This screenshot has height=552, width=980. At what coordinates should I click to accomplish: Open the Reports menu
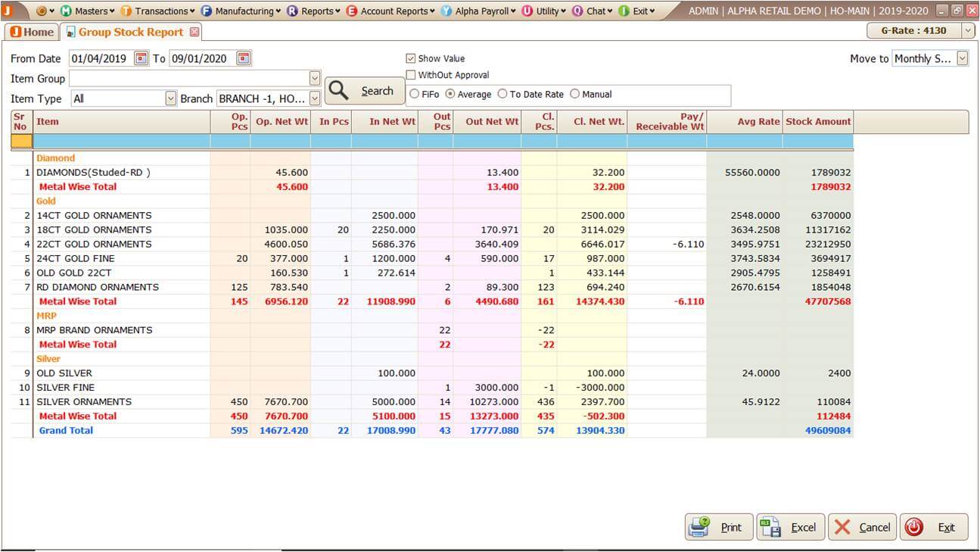313,11
